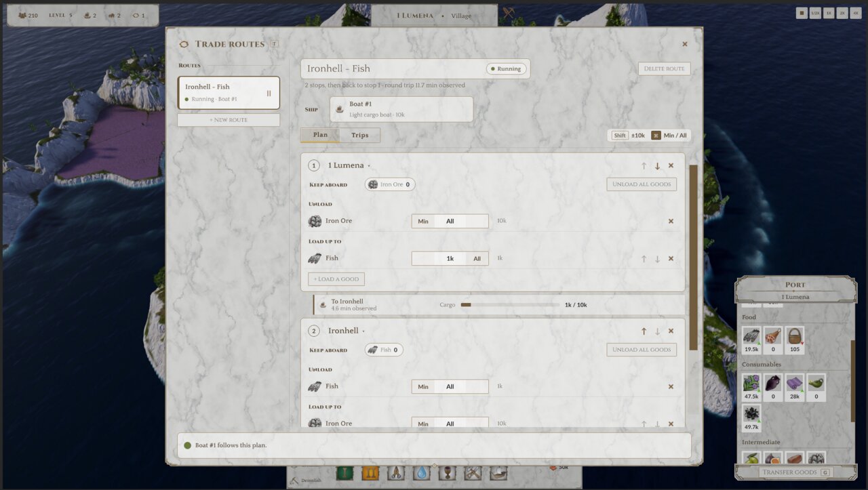This screenshot has height=490, width=868.
Task: Click the cargo capacity bar to Ironhell
Action: (511, 305)
